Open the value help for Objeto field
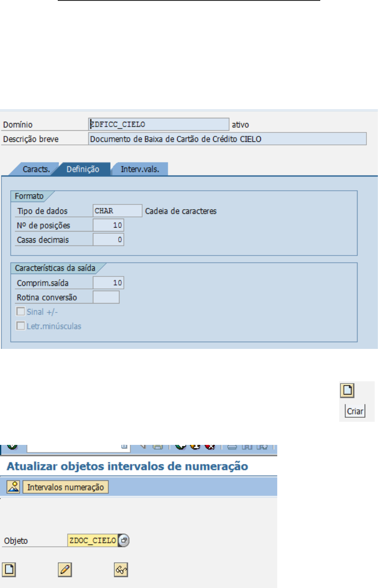378x588 pixels. 124,540
